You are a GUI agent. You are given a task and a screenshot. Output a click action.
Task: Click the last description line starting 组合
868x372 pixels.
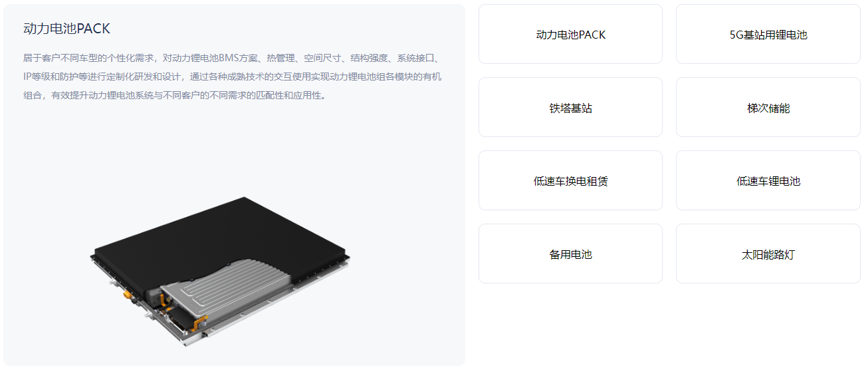175,95
